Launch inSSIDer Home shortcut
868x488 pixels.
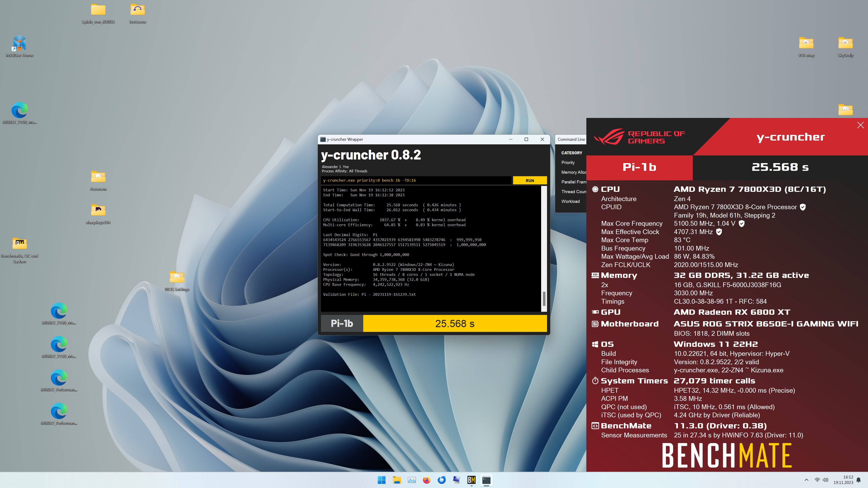(19, 47)
